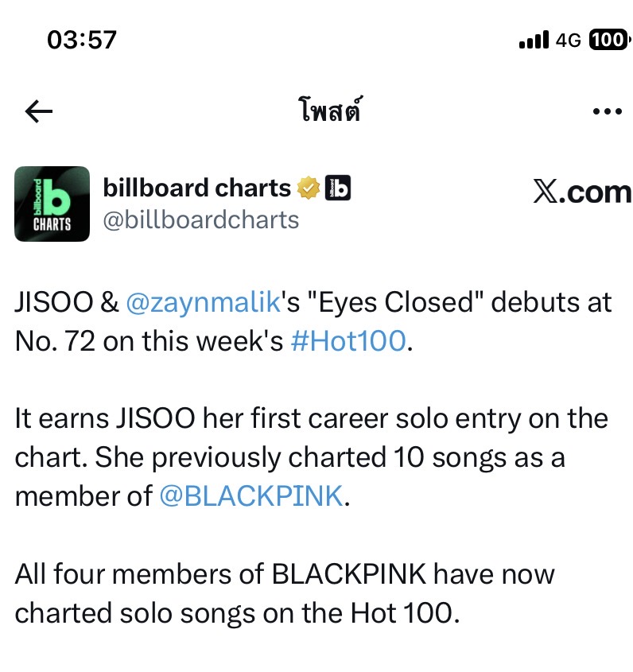Click the X.com logo
Screen dimensions: 633x672
582,192
